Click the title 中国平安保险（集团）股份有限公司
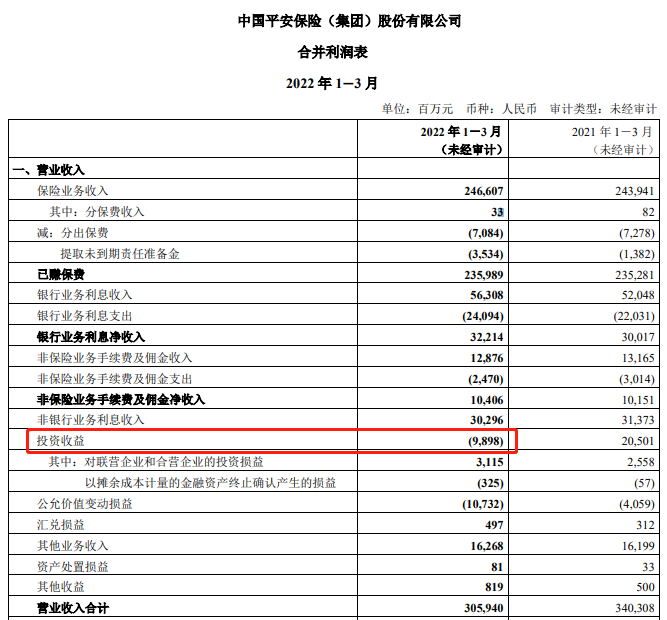The height and width of the screenshot is (620, 667). click(349, 20)
